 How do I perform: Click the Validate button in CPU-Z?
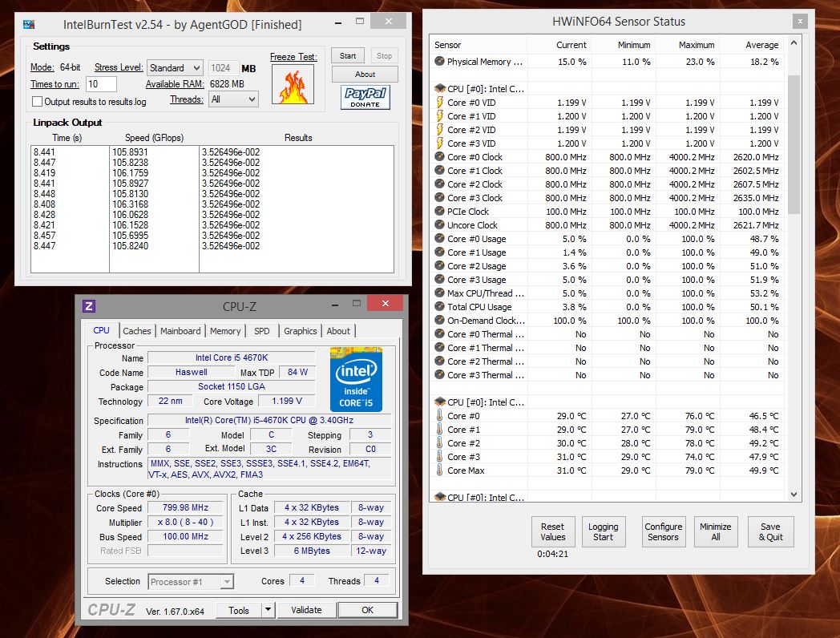click(x=306, y=610)
